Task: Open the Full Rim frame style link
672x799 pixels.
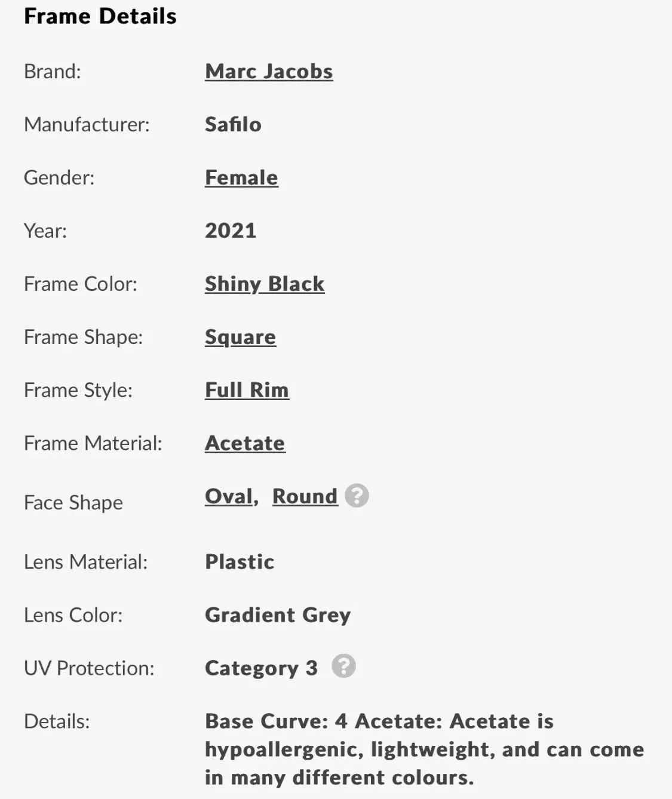Action: [247, 390]
